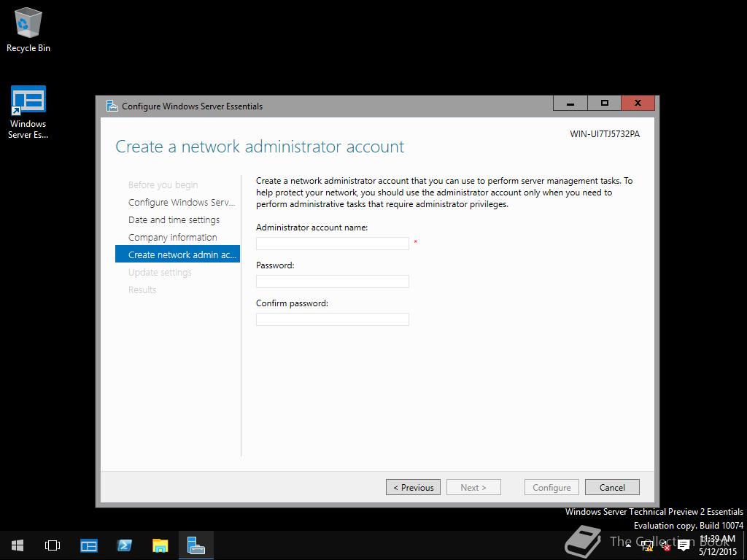Open the network status tray icon

648,546
